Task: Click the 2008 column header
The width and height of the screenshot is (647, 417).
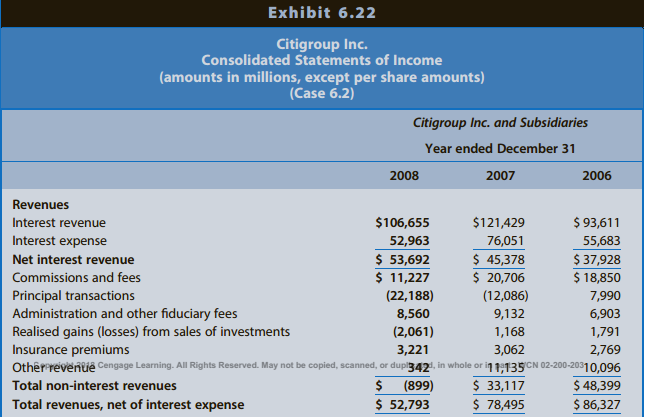Action: (403, 175)
